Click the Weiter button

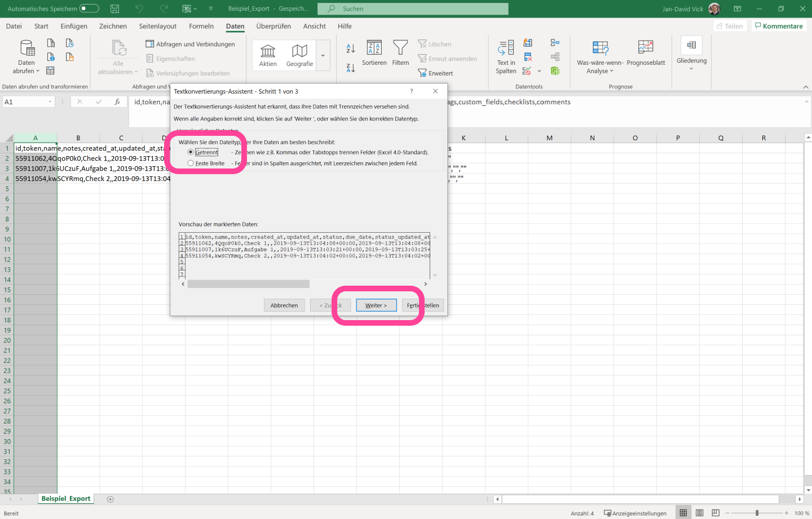coord(376,305)
